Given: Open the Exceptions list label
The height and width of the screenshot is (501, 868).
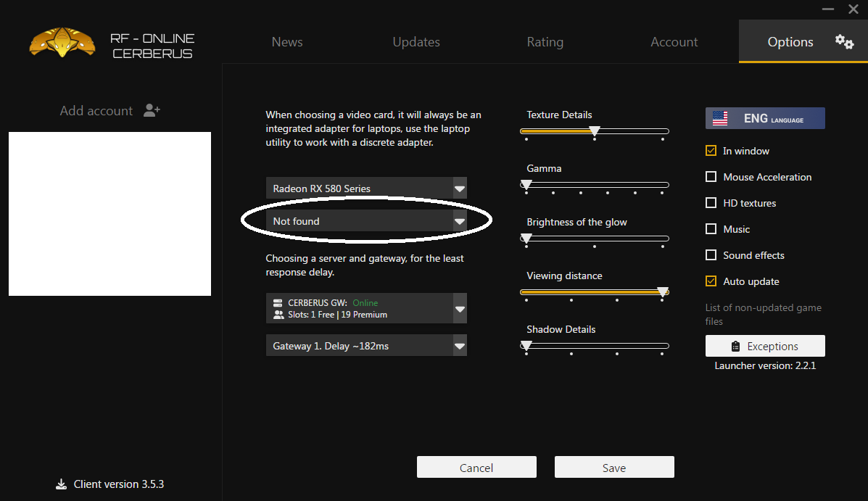Looking at the screenshot, I should (x=772, y=346).
